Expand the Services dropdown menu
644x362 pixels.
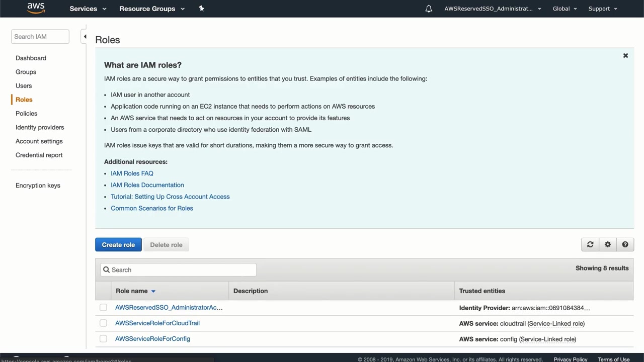click(x=88, y=9)
